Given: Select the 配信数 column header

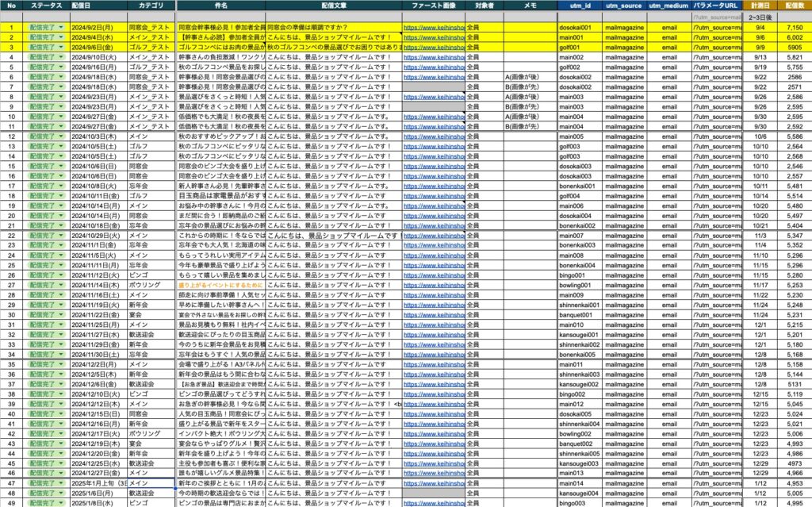Looking at the screenshot, I should (794, 6).
